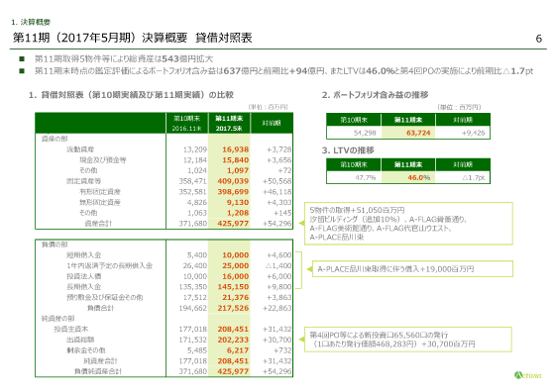The width and height of the screenshot is (555, 392).
Task: Click callout about '新投資口65,560口の発行'
Action: tap(408, 340)
